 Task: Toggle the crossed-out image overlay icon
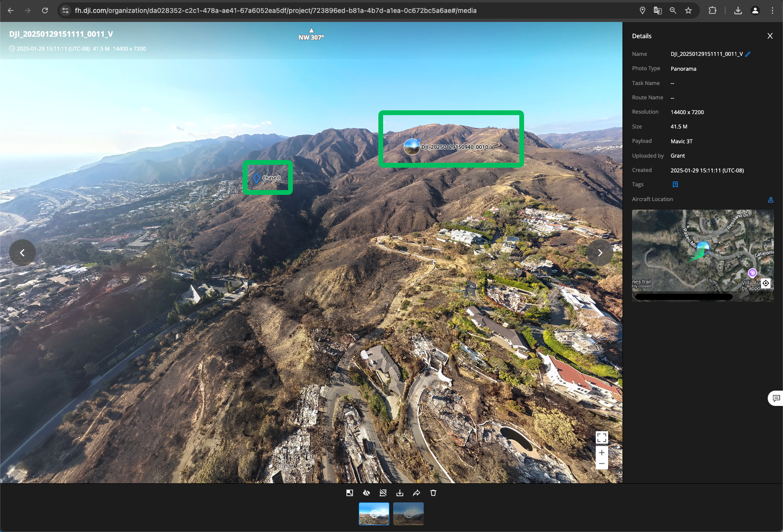(x=383, y=493)
